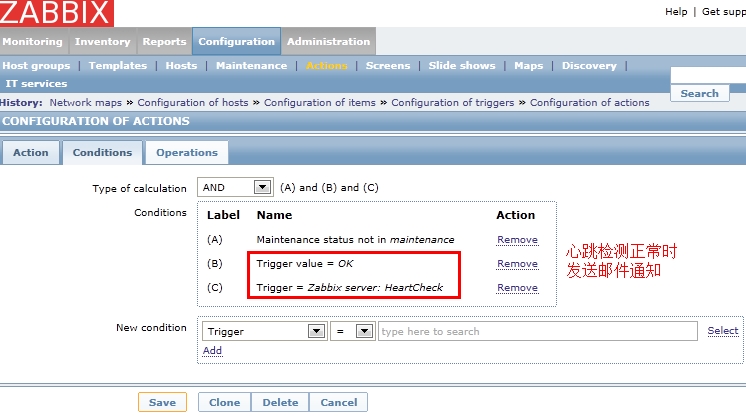Open Configuration of triggers history link
This screenshot has height=417, width=746.
(x=452, y=103)
